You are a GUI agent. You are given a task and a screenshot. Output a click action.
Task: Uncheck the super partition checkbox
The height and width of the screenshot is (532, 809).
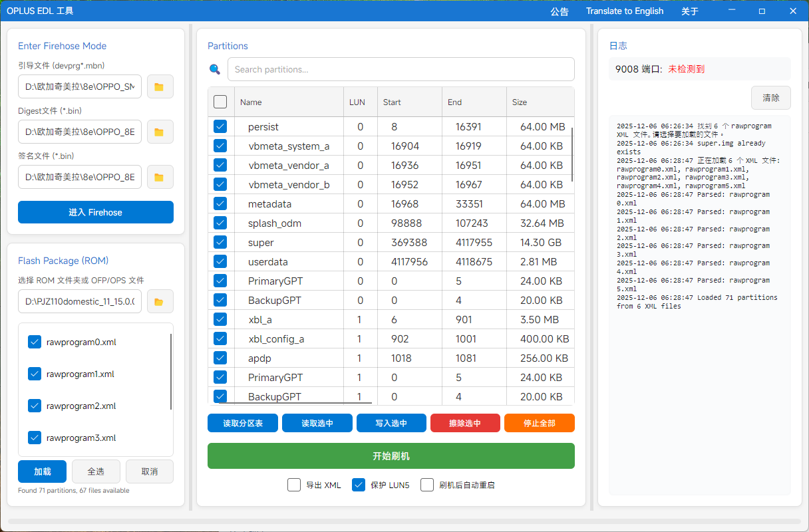click(220, 242)
